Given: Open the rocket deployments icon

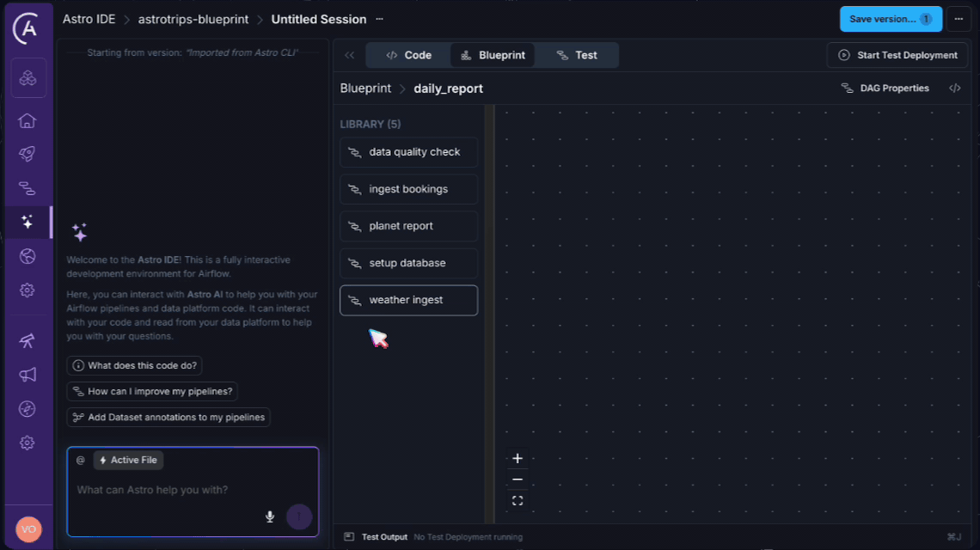Looking at the screenshot, I should point(27,154).
